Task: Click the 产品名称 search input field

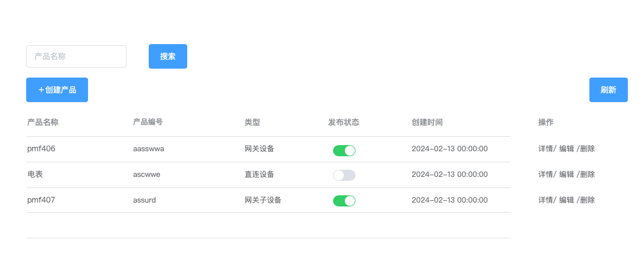Action: pyautogui.click(x=76, y=56)
